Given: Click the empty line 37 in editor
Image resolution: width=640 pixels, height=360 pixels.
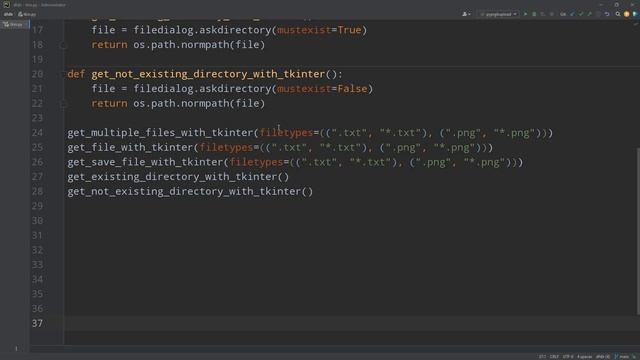Looking at the screenshot, I should click(351, 323).
